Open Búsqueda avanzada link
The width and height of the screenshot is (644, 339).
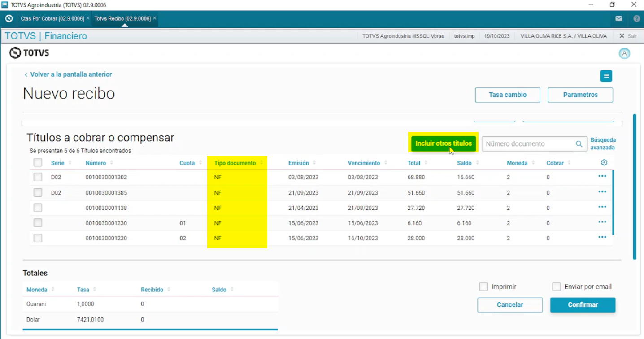tap(603, 144)
